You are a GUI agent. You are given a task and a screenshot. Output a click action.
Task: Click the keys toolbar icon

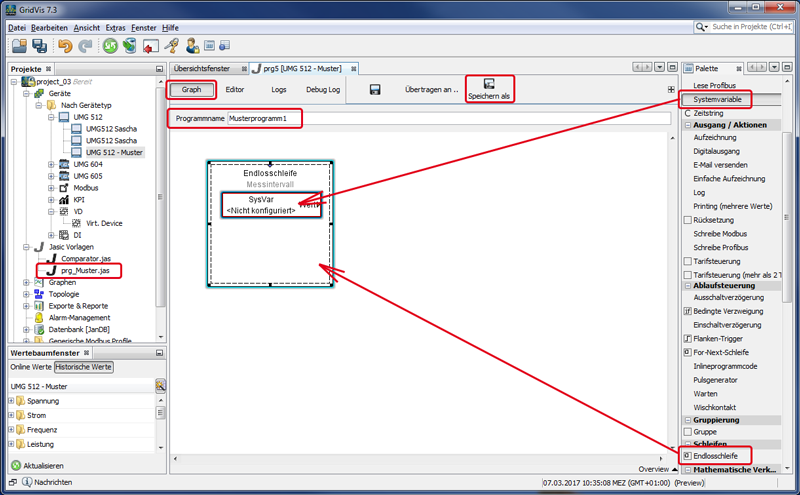171,46
